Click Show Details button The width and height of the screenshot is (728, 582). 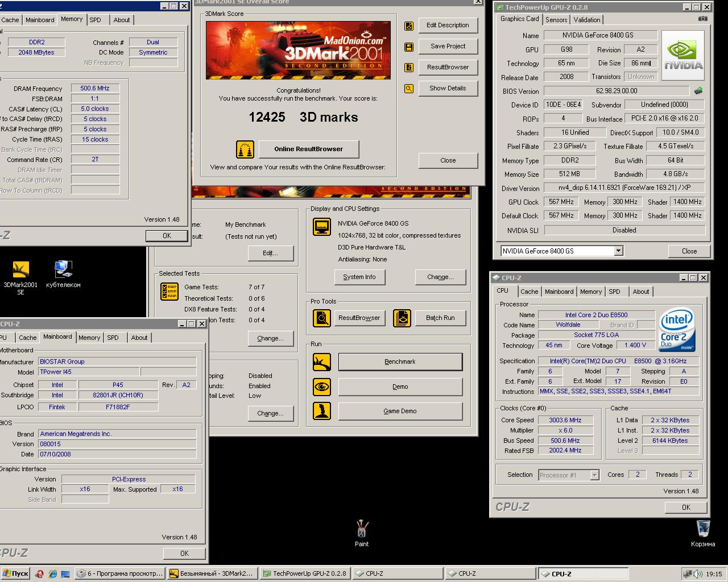[x=448, y=89]
